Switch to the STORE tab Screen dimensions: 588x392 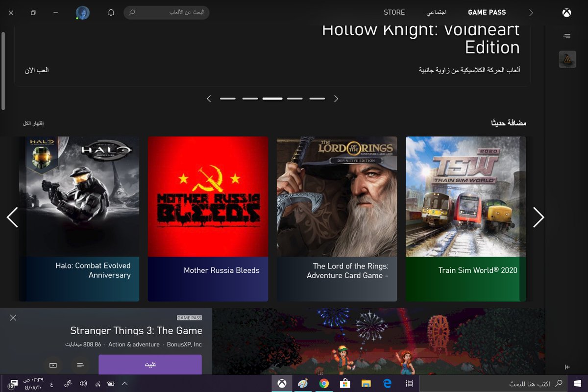coord(394,13)
